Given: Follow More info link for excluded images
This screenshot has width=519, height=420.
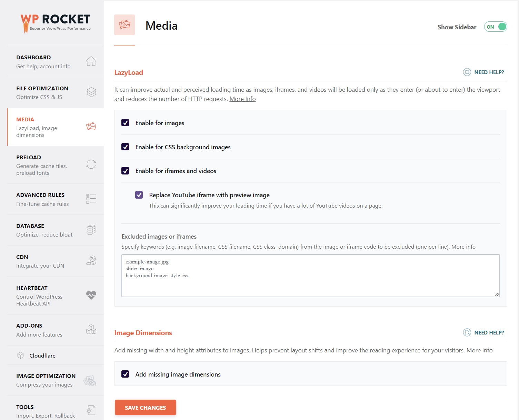Looking at the screenshot, I should coord(463,247).
